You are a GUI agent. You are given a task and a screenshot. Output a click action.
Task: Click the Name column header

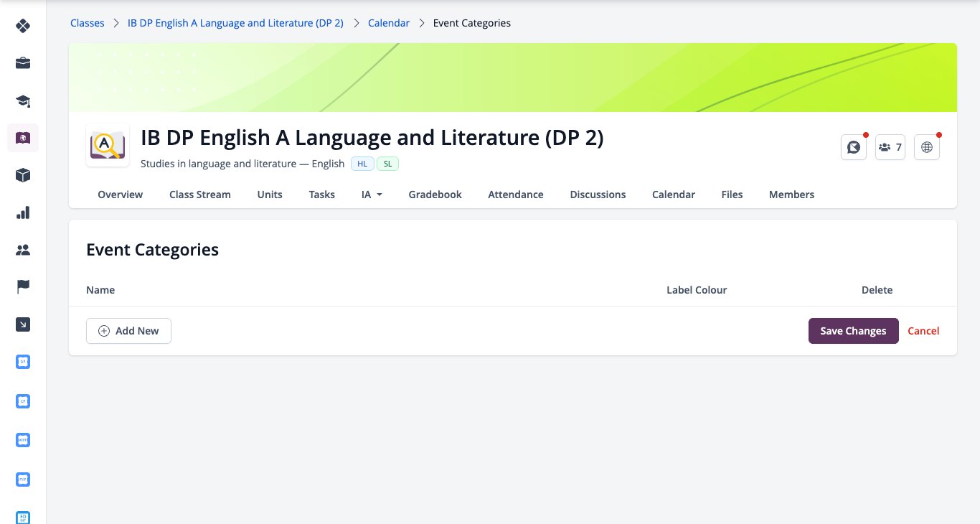[100, 290]
